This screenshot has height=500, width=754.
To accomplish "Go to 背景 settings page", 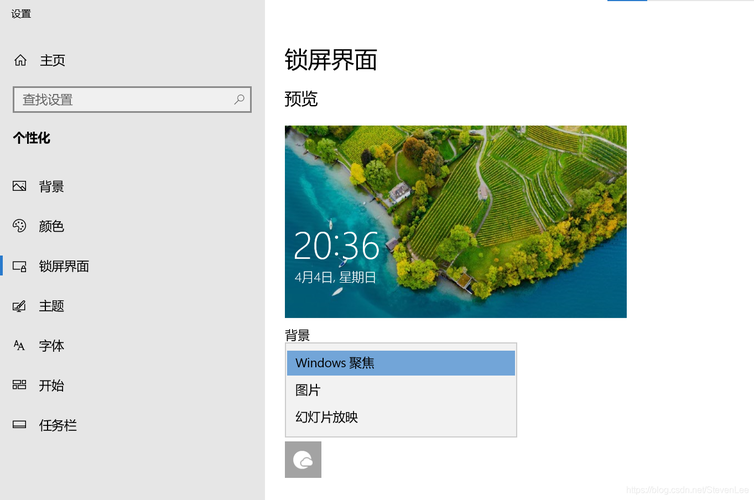I will click(x=51, y=186).
